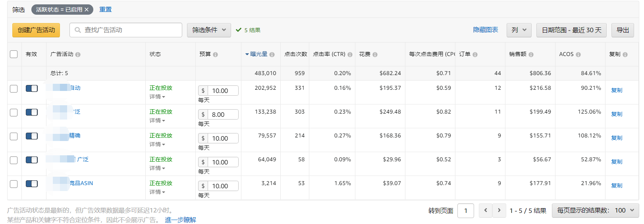This screenshot has width=644, height=224.
Task: Click the total sales value $806.36
Action: 540,73
